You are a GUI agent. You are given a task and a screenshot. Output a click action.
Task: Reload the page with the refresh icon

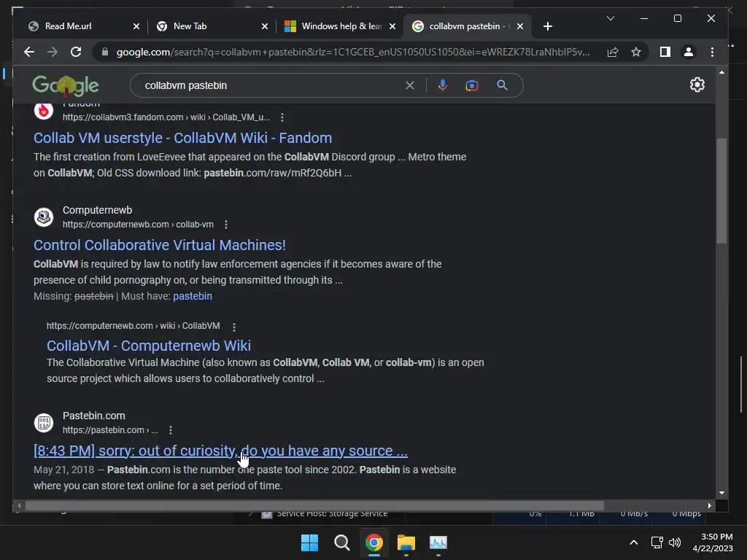point(76,52)
